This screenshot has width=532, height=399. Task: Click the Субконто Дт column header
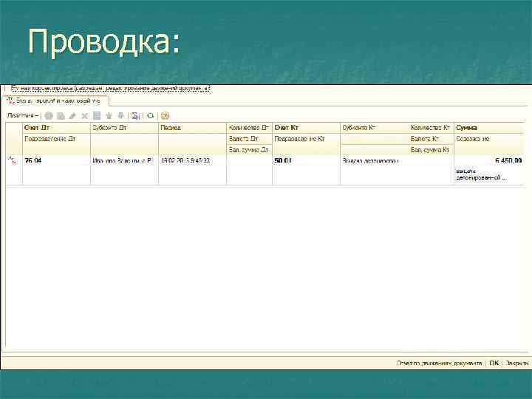125,128
